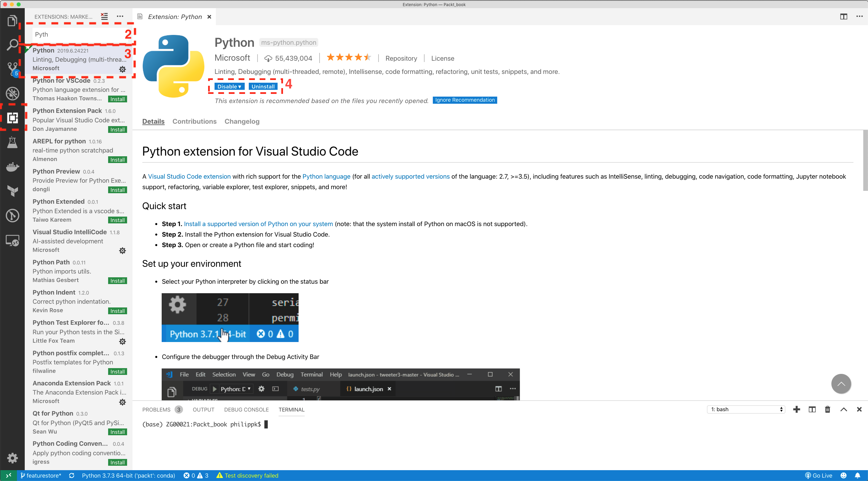Screen dimensions: 868x481
Task: Open 'Python language' link
Action: click(326, 176)
